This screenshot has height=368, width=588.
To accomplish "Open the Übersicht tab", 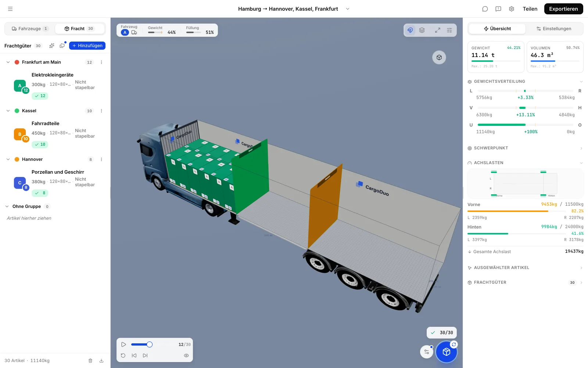I will [x=497, y=29].
